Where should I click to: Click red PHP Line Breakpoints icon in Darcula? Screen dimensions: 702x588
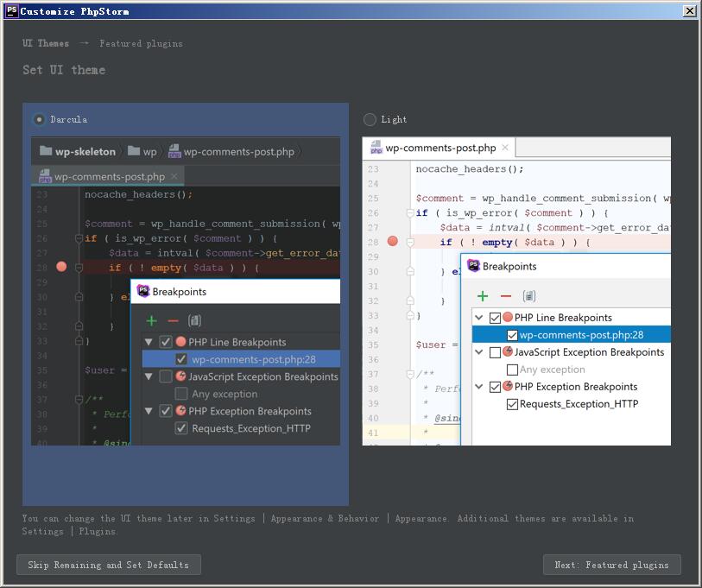point(180,342)
